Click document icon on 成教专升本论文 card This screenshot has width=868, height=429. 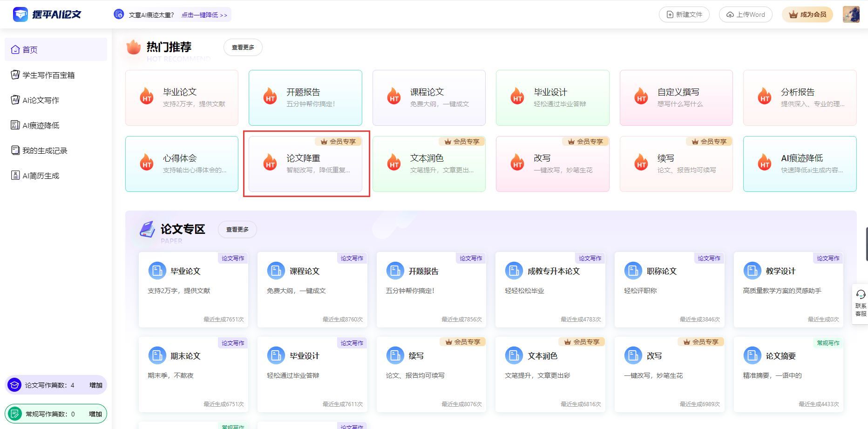514,271
